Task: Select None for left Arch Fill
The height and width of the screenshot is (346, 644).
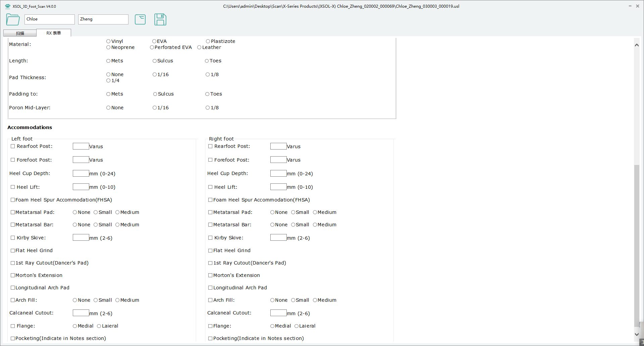Action: point(75,300)
